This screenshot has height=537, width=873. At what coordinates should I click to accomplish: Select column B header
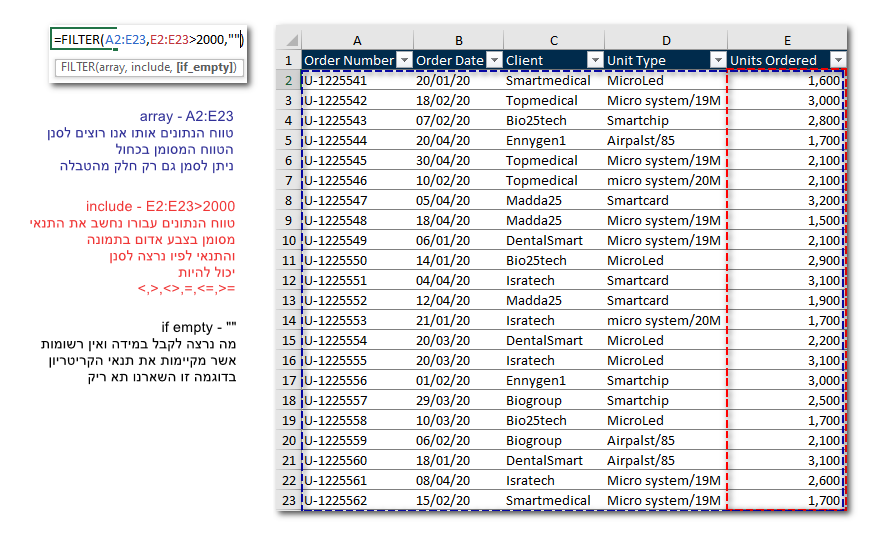click(x=458, y=40)
